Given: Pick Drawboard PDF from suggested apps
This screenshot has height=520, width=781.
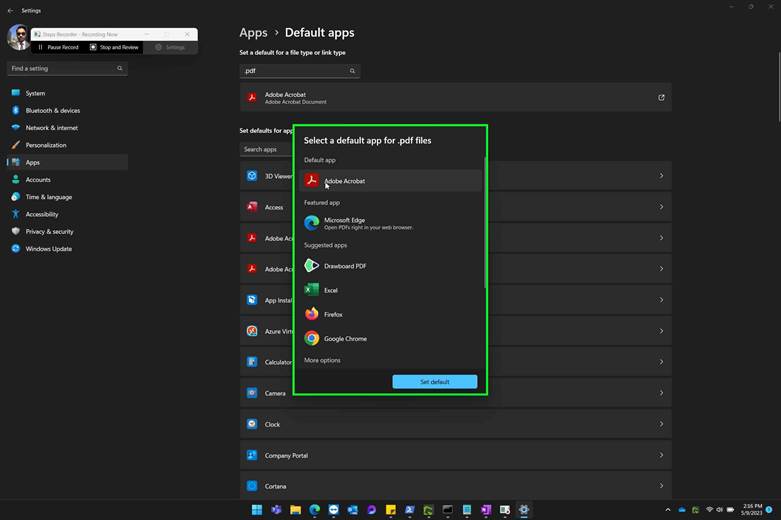Looking at the screenshot, I should (391, 265).
